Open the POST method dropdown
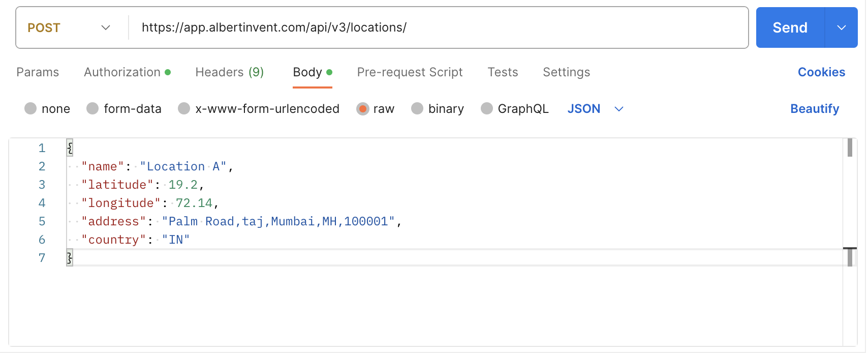Viewport: 868px width, 353px height. click(69, 27)
